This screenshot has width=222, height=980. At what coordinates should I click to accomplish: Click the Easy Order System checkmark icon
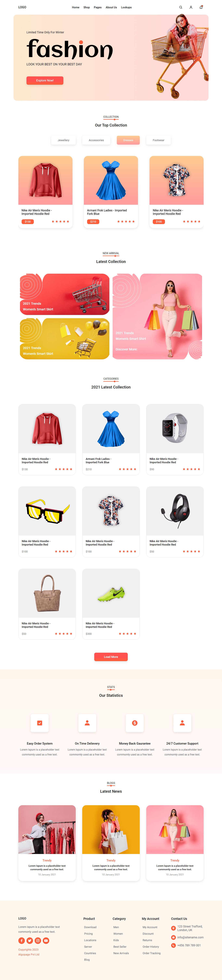click(39, 723)
